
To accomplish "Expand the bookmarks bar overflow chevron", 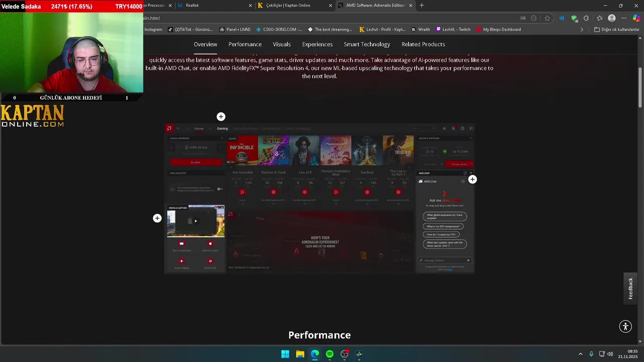I will pyautogui.click(x=582, y=30).
